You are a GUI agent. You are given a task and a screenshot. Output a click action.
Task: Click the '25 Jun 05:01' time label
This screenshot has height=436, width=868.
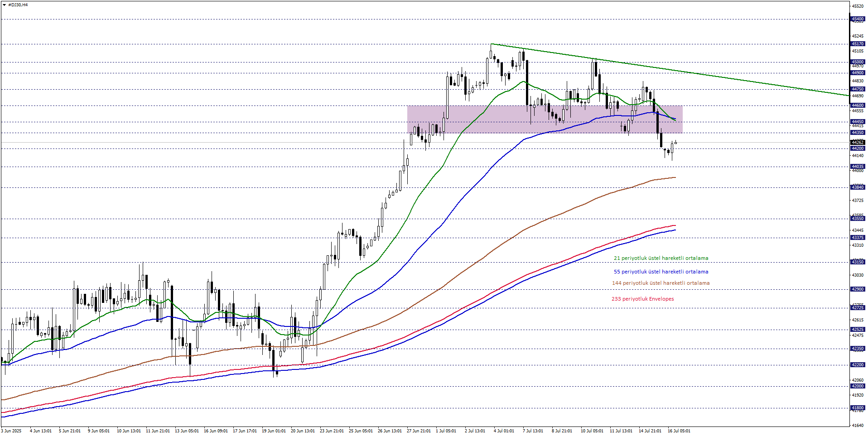(x=361, y=431)
